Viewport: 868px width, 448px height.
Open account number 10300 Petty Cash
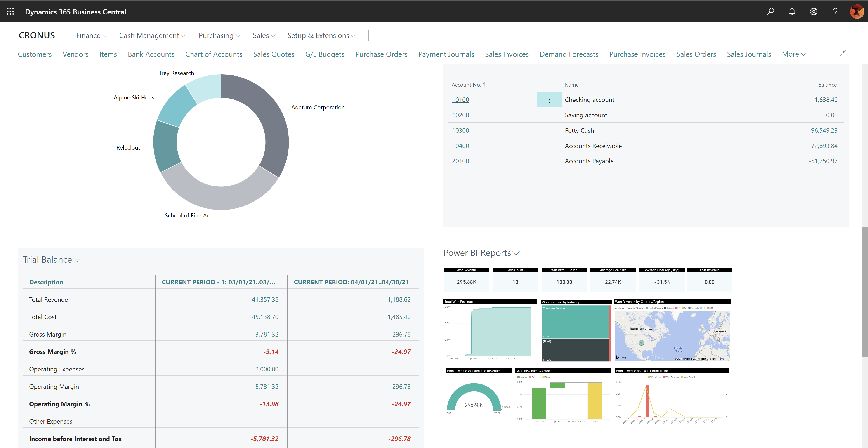tap(460, 130)
